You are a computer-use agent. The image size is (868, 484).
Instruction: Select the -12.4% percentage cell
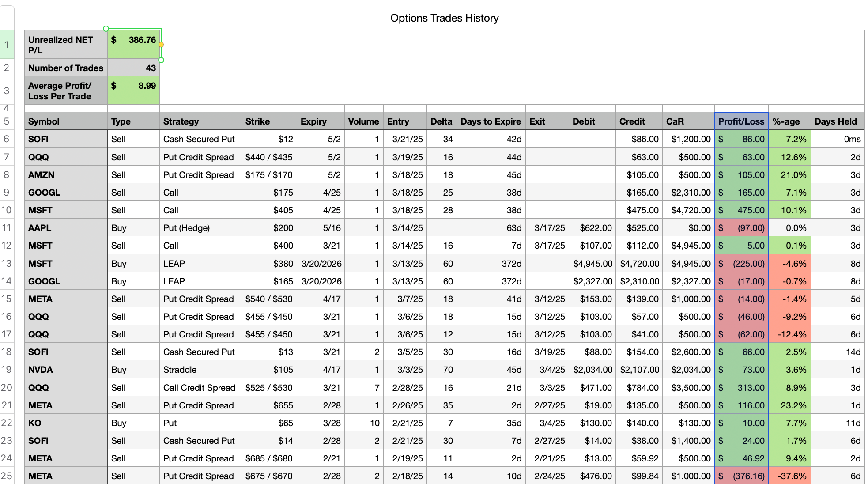click(789, 334)
